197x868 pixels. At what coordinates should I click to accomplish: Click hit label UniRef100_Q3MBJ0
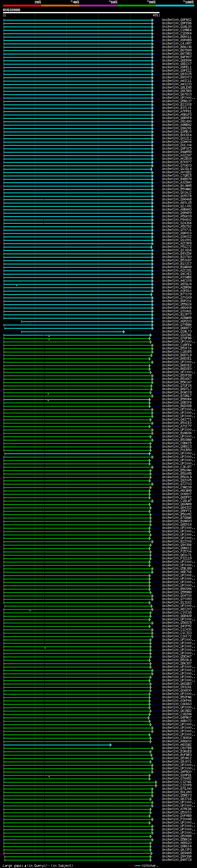click(x=177, y=132)
